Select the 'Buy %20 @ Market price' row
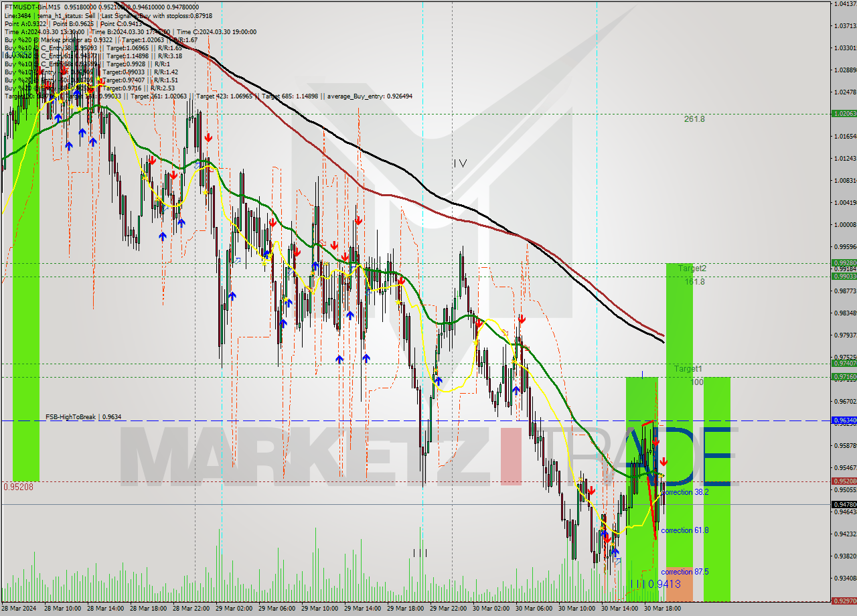 tap(100, 40)
